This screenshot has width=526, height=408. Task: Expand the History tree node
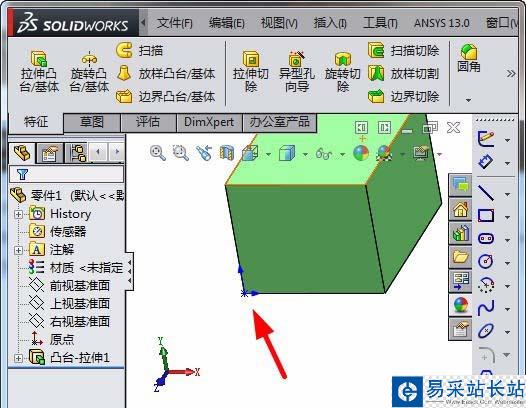coord(18,214)
